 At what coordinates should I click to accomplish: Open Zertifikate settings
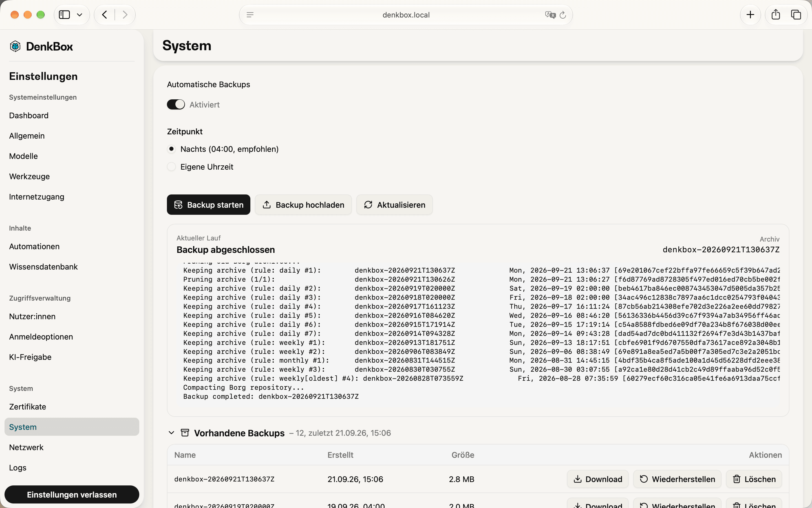coord(28,406)
